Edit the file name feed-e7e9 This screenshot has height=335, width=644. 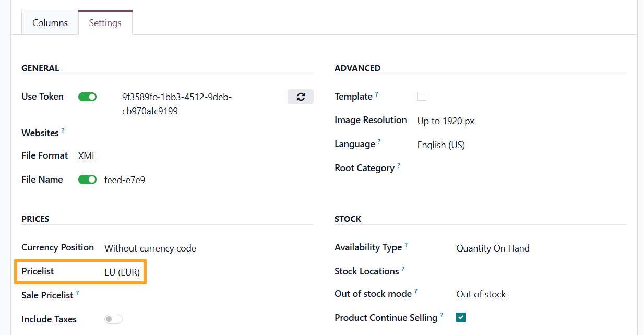coord(209,180)
